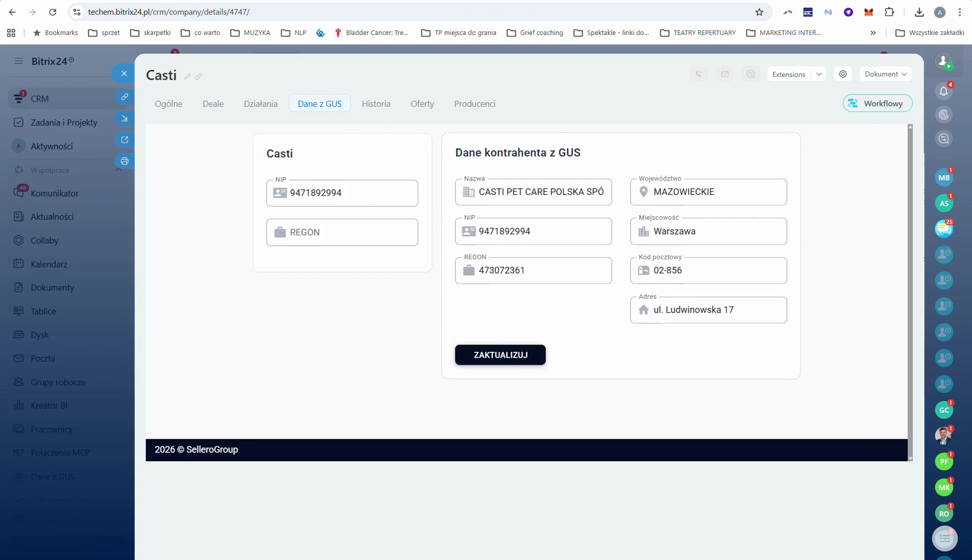Open the MUZYKA bookmarks folder

tap(251, 33)
